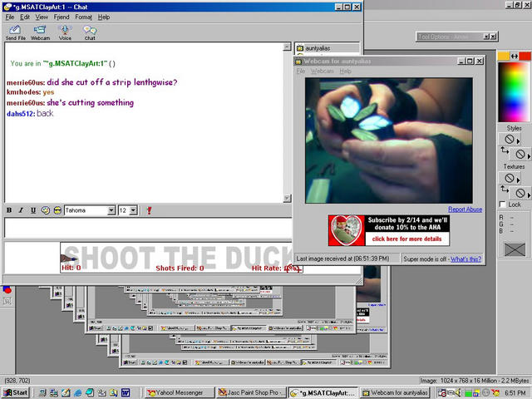Enable the Lock checkbox in color palette
This screenshot has width=532, height=399.
(x=503, y=204)
